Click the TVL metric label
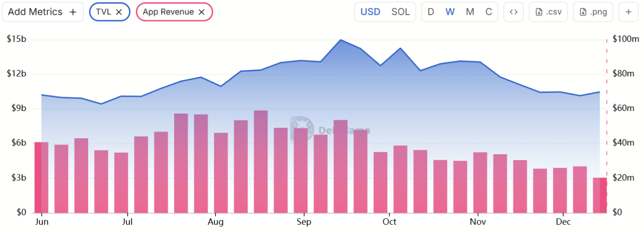The width and height of the screenshot is (644, 232). [103, 12]
